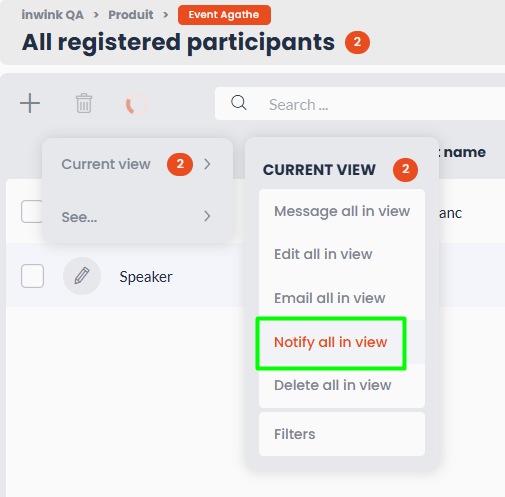505x497 pixels.
Task: Tick the checkbox in the Speaker row
Action: click(32, 276)
